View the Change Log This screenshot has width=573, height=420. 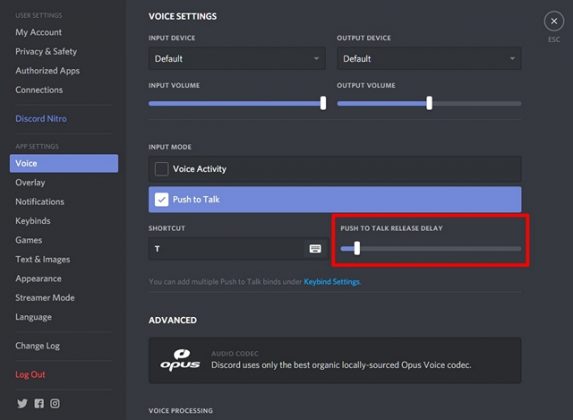(x=37, y=346)
